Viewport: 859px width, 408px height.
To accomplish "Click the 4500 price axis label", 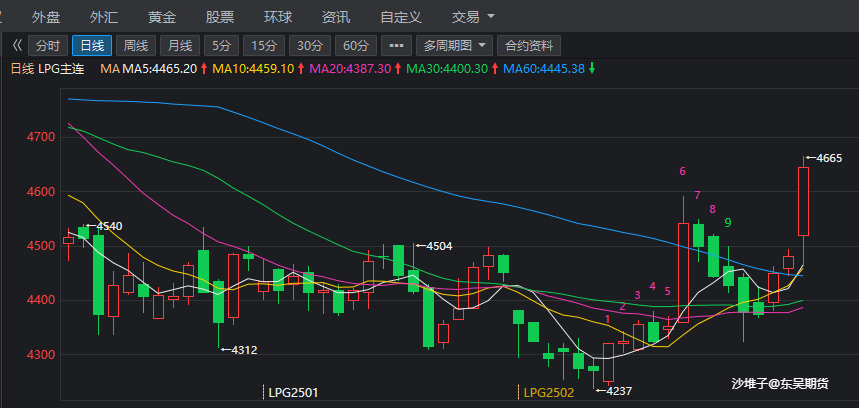I will [x=42, y=246].
